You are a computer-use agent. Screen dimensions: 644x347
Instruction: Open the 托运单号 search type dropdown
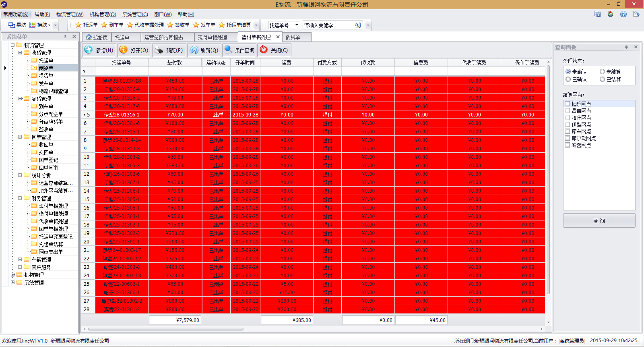click(297, 25)
